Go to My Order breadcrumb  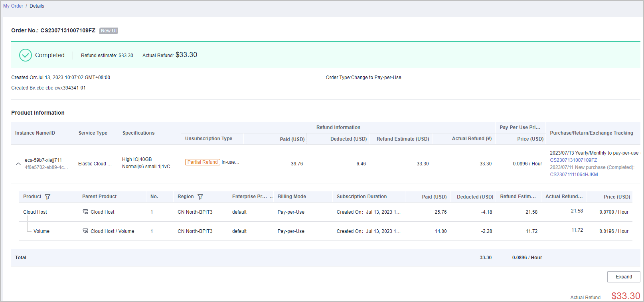pyautogui.click(x=13, y=6)
